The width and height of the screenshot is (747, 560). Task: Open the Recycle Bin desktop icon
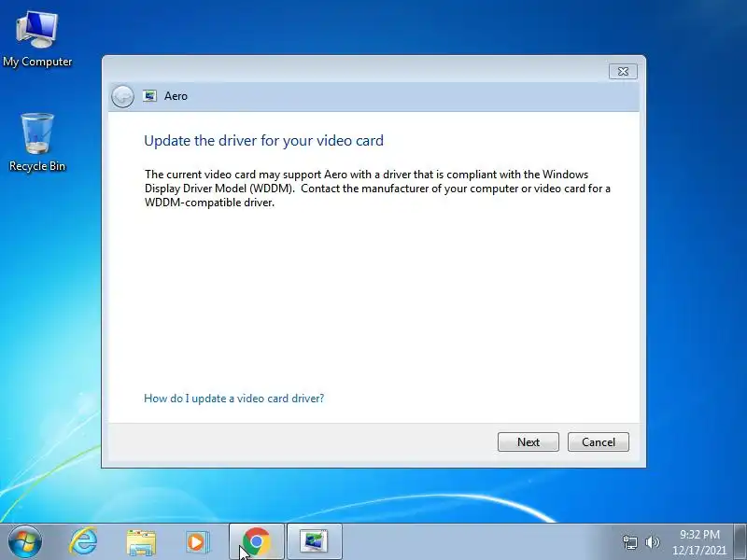(x=37, y=142)
